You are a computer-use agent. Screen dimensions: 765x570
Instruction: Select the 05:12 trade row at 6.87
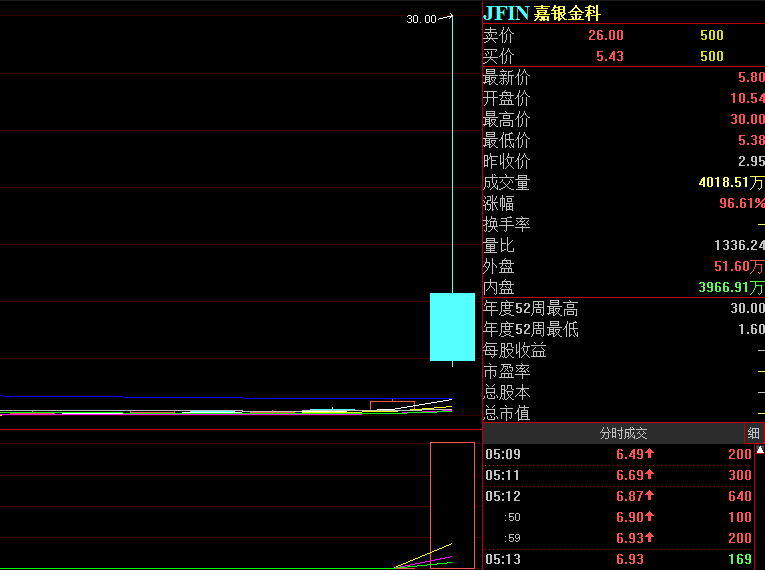619,496
